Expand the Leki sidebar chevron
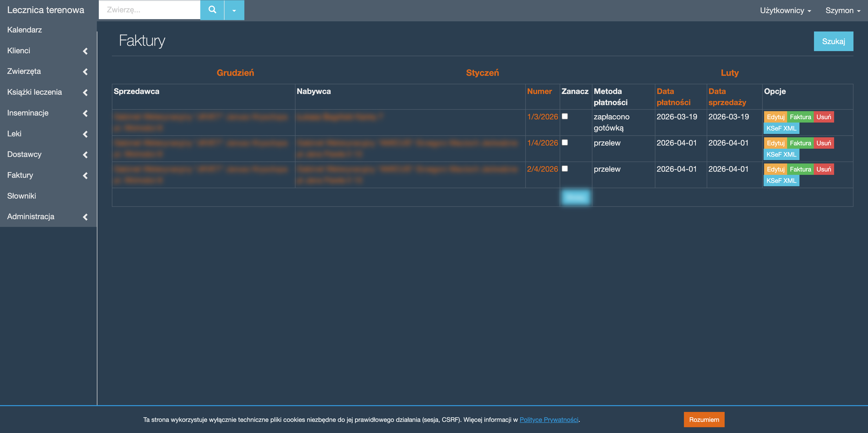This screenshot has height=433, width=868. (85, 134)
